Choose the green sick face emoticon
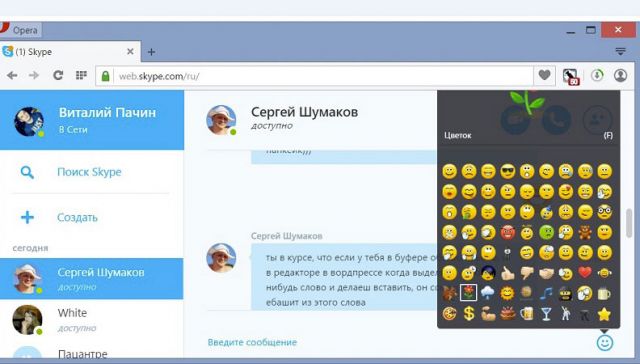Viewport: 640px width, 364px height. [x=546, y=232]
